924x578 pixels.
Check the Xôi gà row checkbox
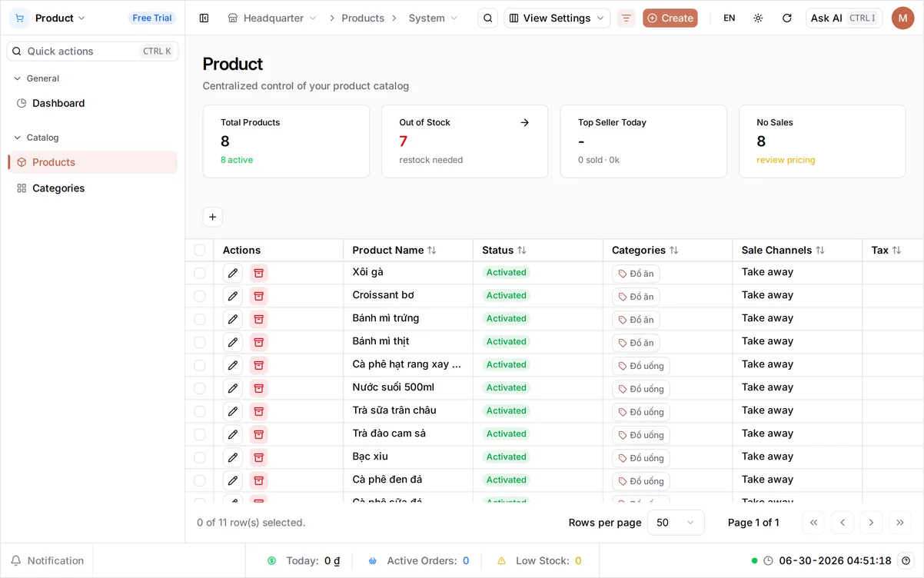click(200, 273)
